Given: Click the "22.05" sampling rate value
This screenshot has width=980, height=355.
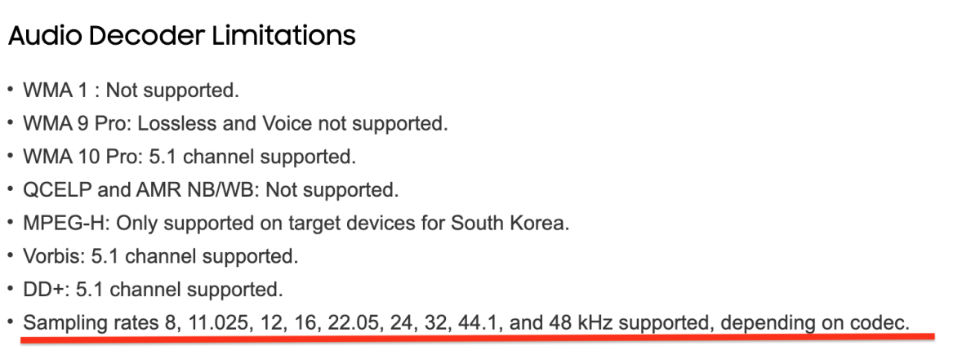Looking at the screenshot, I should (351, 323).
